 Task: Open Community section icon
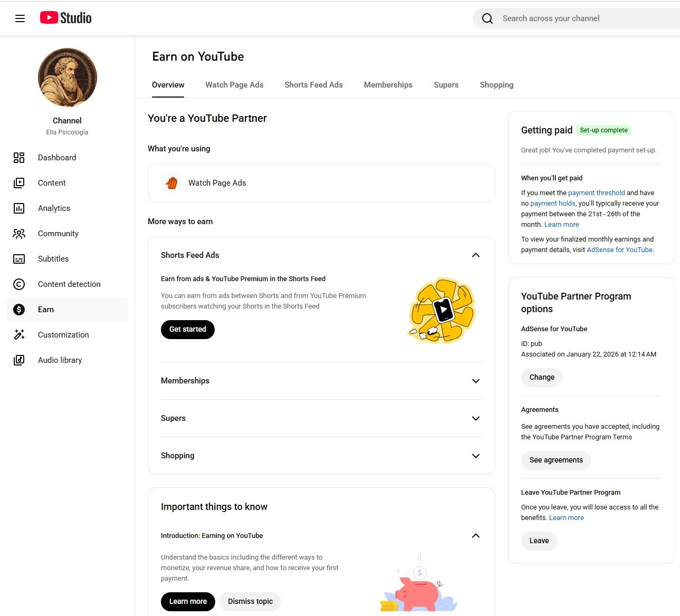[19, 234]
